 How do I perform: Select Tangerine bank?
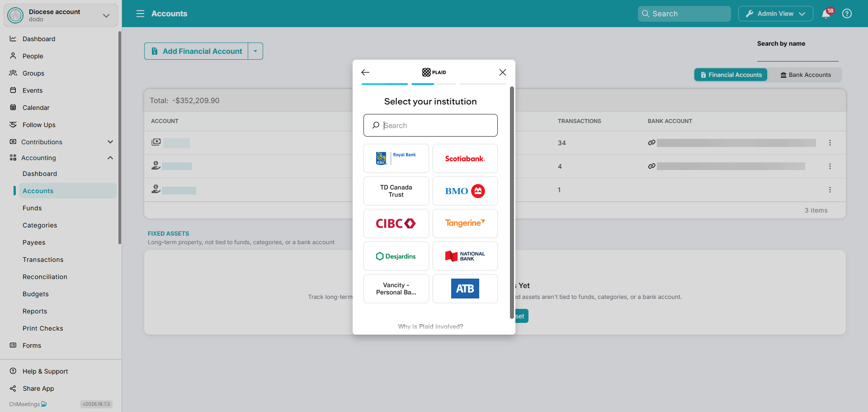pyautogui.click(x=465, y=223)
